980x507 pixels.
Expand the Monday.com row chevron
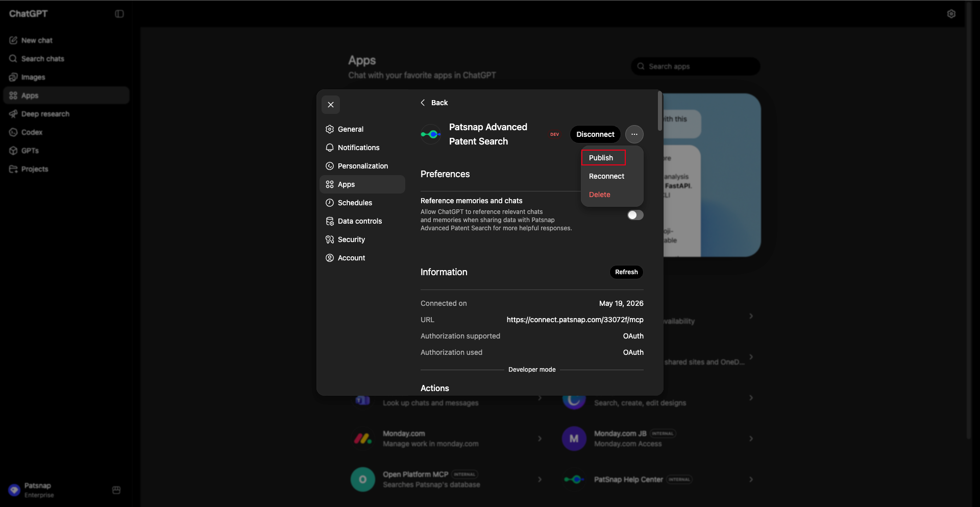(x=540, y=439)
